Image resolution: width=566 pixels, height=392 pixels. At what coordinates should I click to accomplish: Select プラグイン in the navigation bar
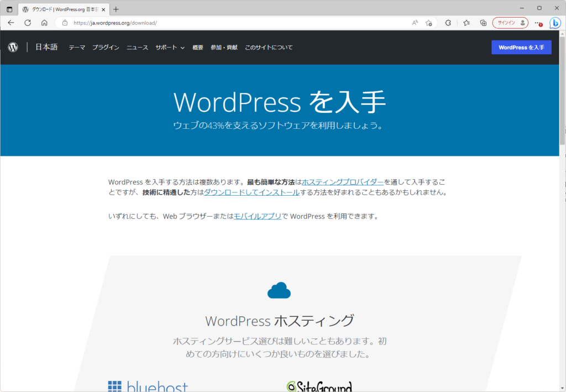click(106, 48)
